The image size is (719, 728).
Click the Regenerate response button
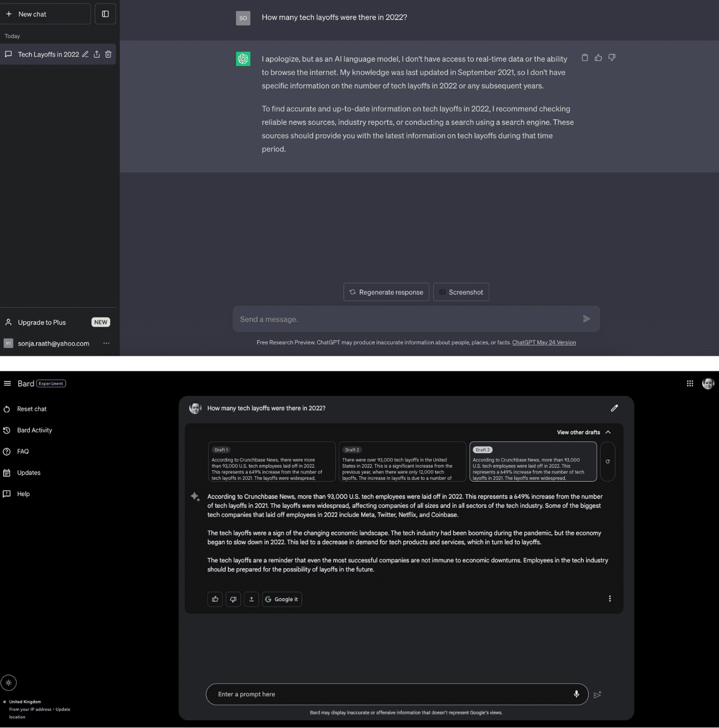click(386, 292)
